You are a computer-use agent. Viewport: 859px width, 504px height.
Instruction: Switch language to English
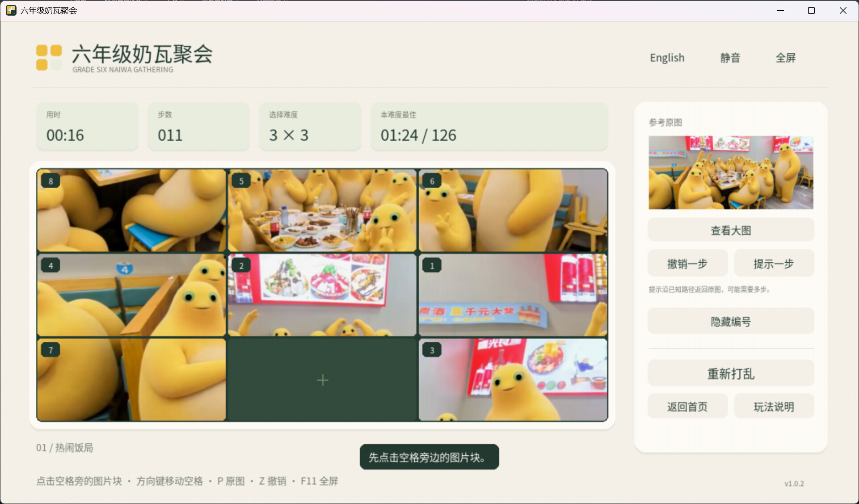(667, 58)
